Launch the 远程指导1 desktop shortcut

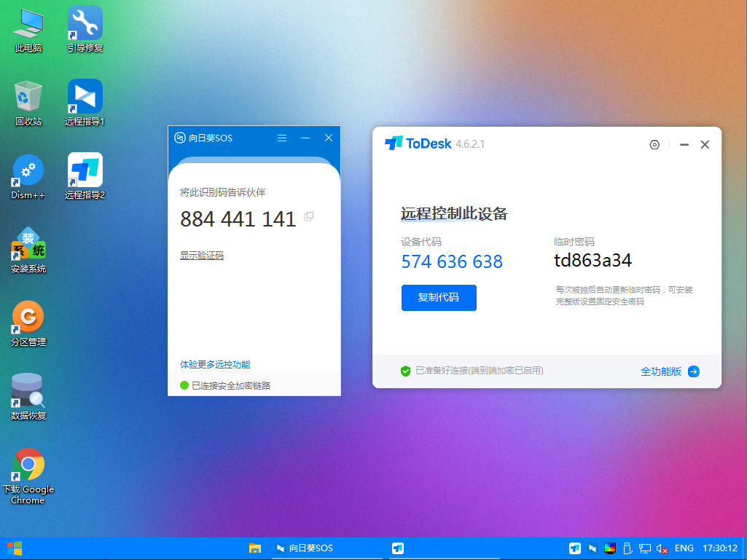85,103
